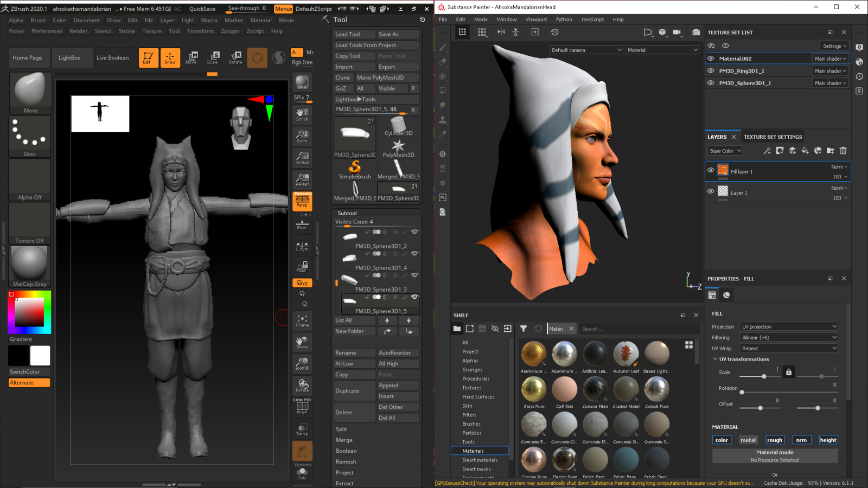Click the camera screenshot icon in Substance Painter toolbar
868x488 pixels.
(x=696, y=33)
